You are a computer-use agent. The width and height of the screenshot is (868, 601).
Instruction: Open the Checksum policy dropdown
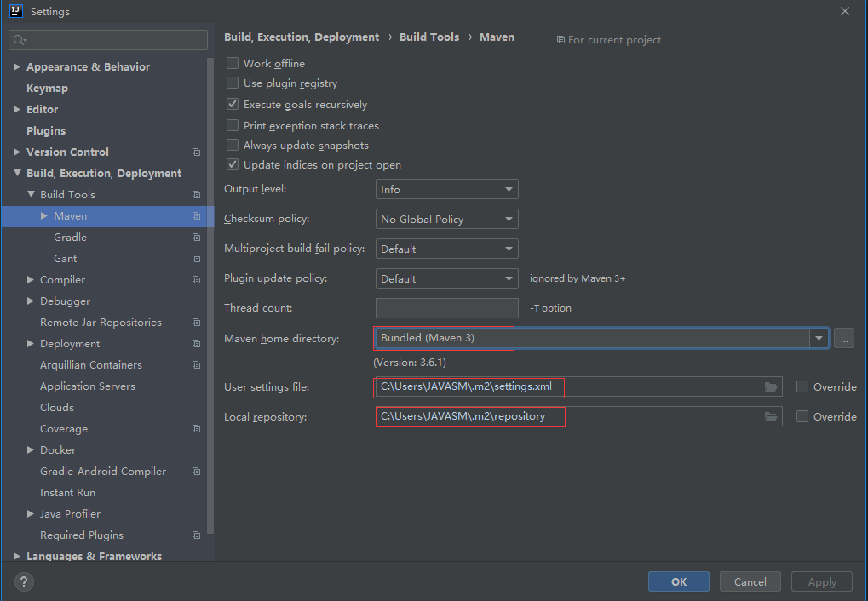coord(446,219)
